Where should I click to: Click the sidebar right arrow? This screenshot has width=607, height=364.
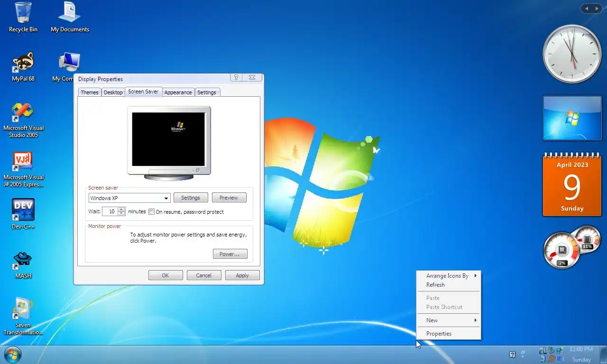(597, 9)
